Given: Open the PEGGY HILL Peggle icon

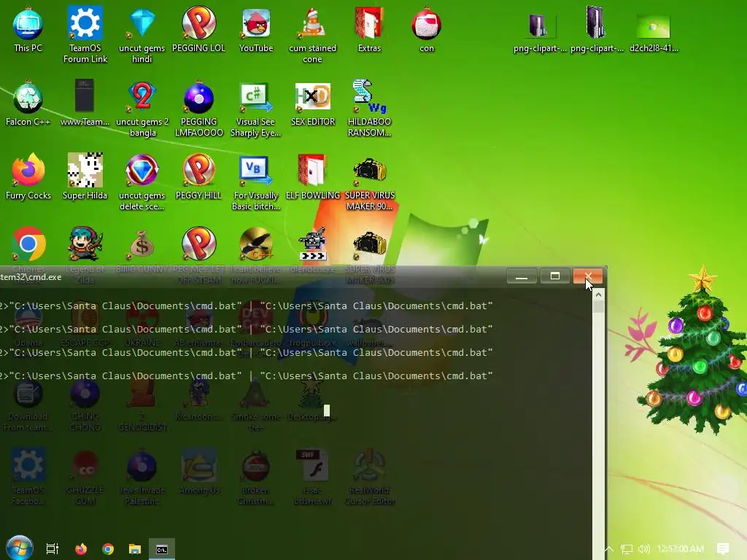Looking at the screenshot, I should [198, 177].
